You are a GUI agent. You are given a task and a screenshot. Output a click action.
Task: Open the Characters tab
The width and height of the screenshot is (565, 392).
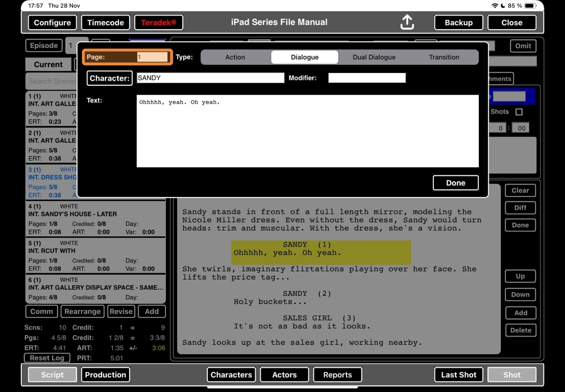[232, 375]
